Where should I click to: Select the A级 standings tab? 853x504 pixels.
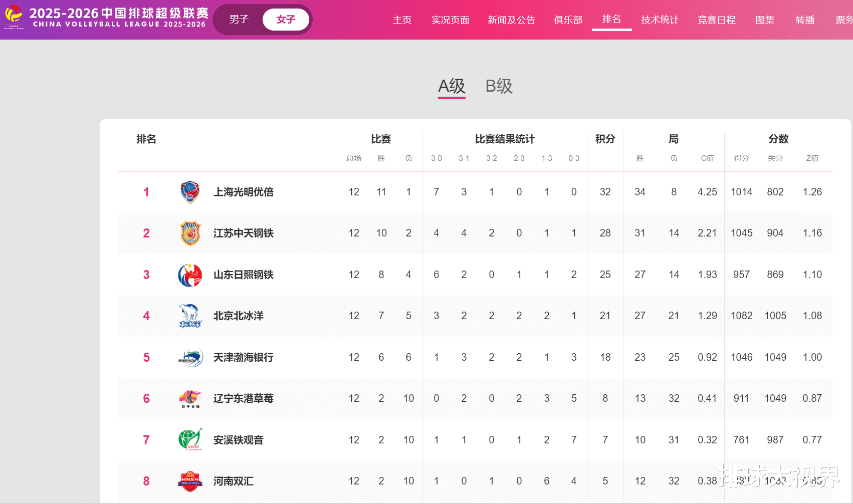tap(452, 86)
